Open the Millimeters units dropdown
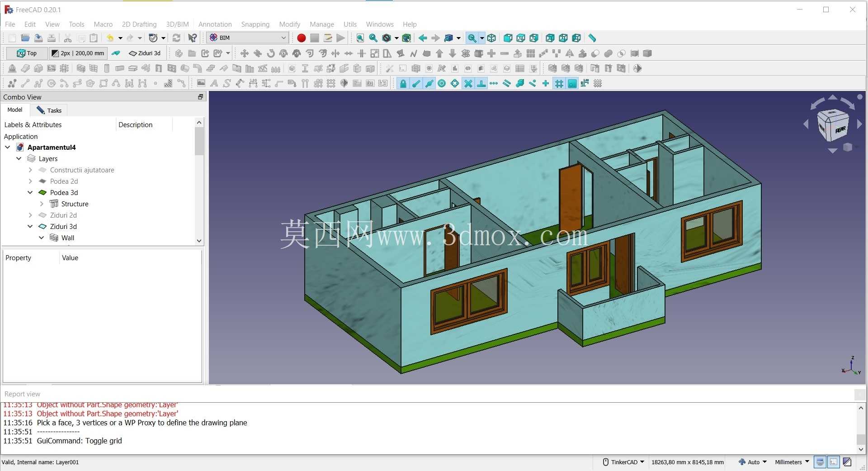Image resolution: width=868 pixels, height=471 pixels. point(792,462)
